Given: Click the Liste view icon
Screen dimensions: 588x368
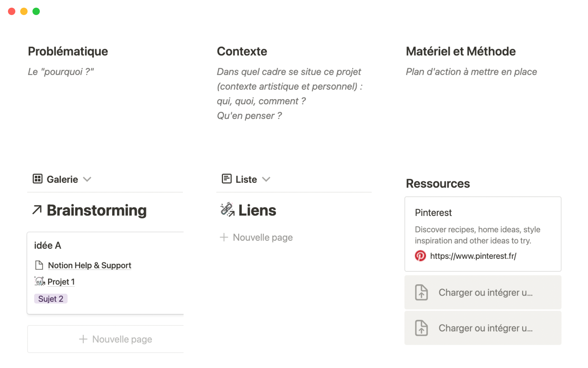Looking at the screenshot, I should pos(226,179).
